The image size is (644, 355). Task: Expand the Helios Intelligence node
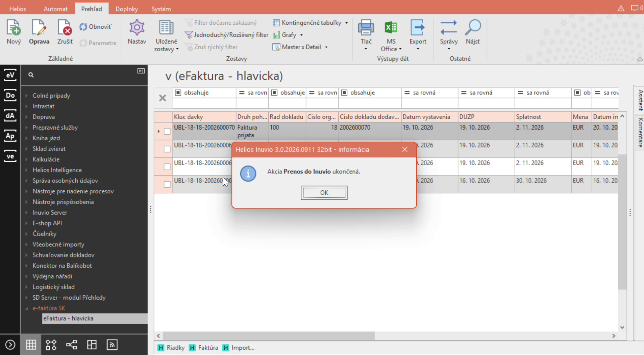tap(27, 170)
